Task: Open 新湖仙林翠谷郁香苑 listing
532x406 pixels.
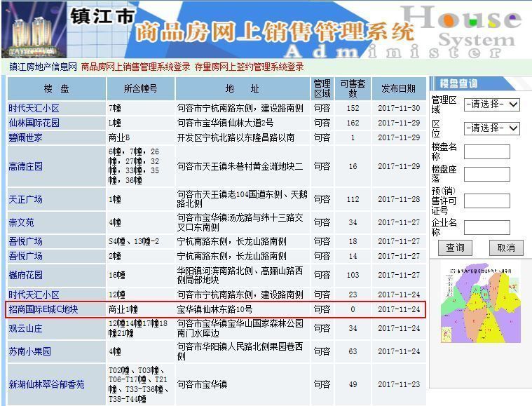Action: 46,384
